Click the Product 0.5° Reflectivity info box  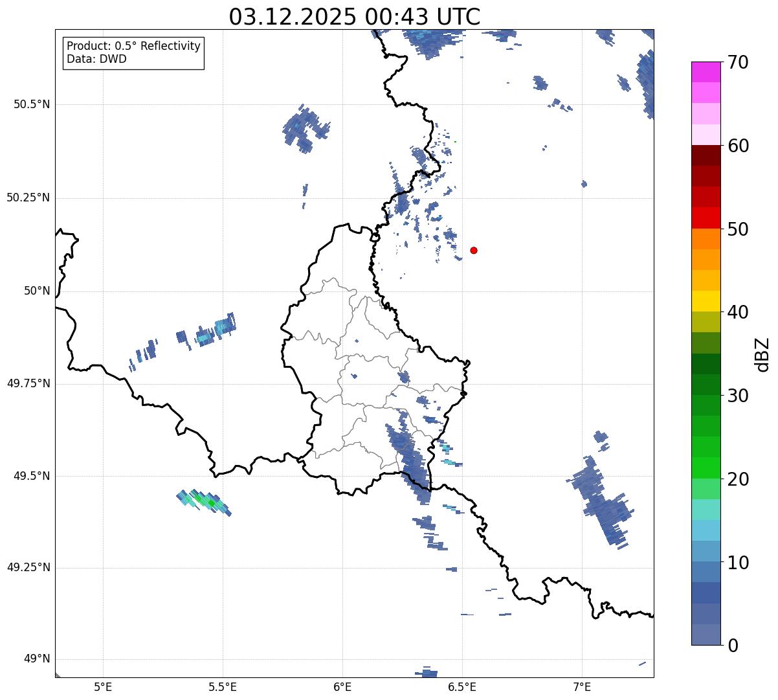[133, 53]
